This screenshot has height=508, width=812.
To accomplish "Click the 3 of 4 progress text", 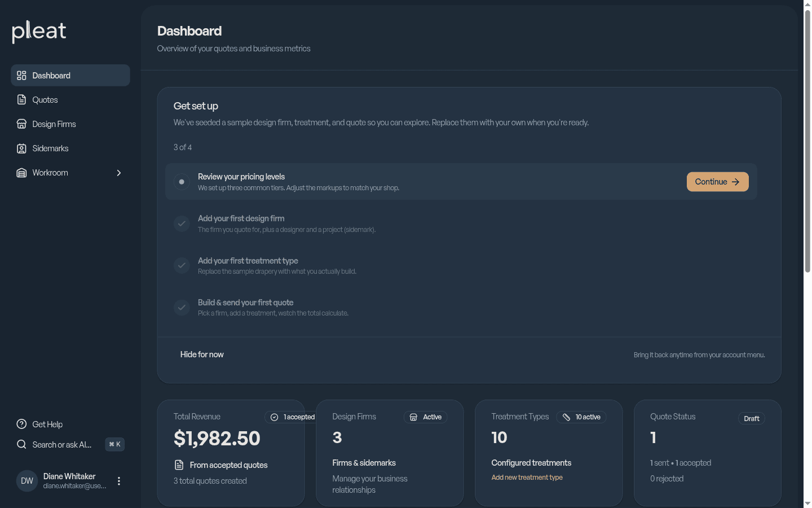I will 183,147.
